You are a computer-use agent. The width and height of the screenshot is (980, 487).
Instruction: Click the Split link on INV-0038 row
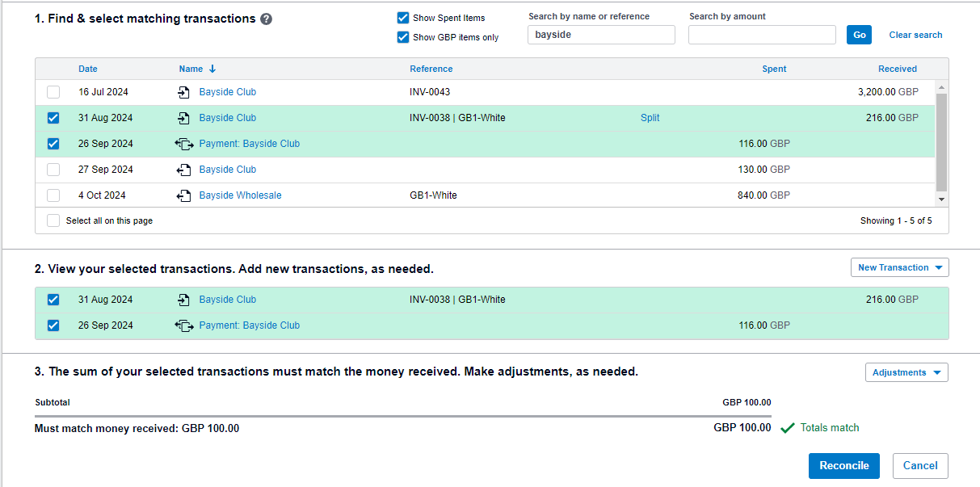(x=650, y=118)
